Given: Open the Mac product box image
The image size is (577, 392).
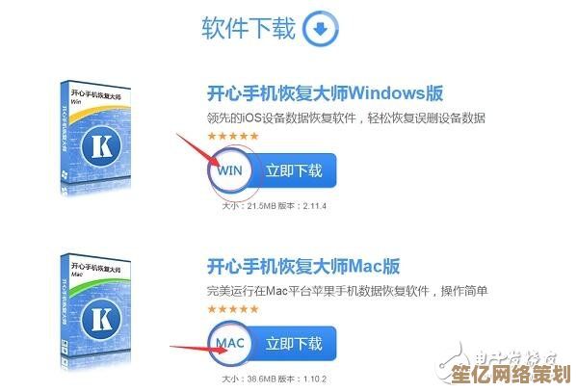Looking at the screenshot, I should (x=95, y=308).
